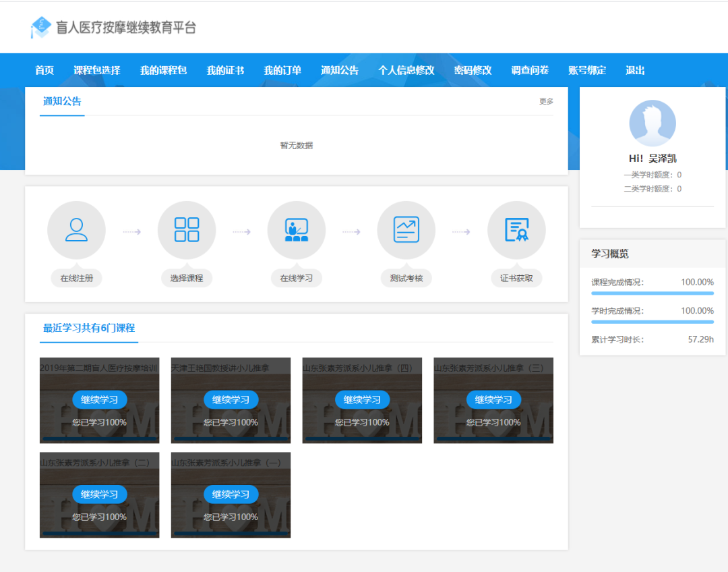Screen dimensions: 728x572
Task: Click the 证书获取 step label
Action: [516, 279]
